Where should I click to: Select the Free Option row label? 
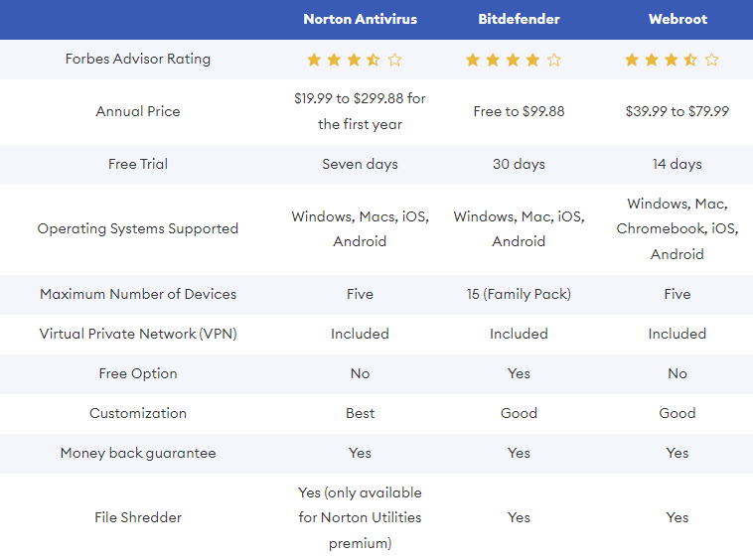click(x=138, y=373)
